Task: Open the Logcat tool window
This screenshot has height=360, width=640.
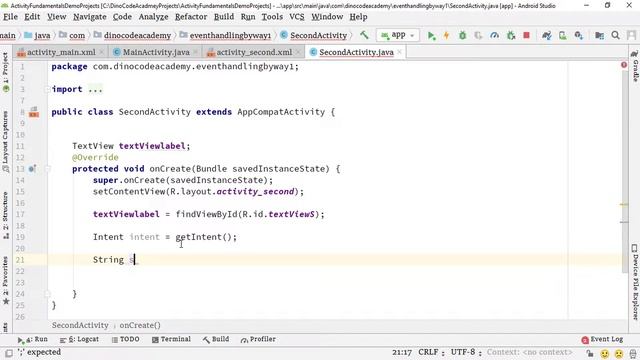Action: pyautogui.click(x=80, y=339)
